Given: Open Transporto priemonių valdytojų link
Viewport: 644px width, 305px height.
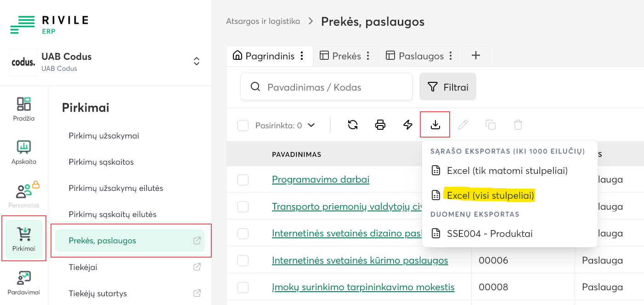Looking at the screenshot, I should point(347,207).
